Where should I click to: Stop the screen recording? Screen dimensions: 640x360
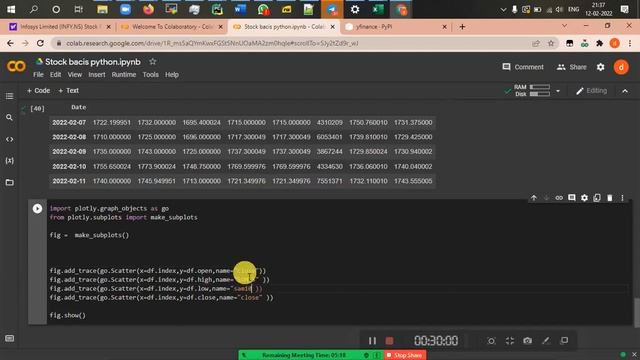389,341
